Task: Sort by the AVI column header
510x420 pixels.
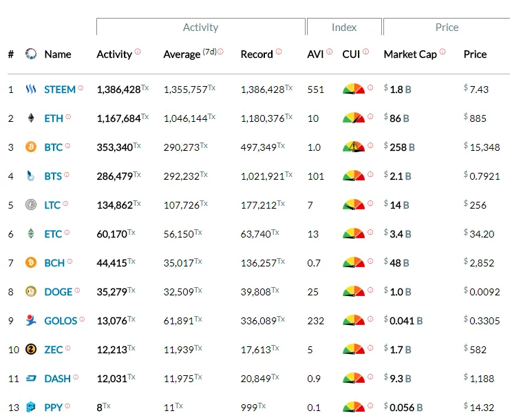Action: 315,54
